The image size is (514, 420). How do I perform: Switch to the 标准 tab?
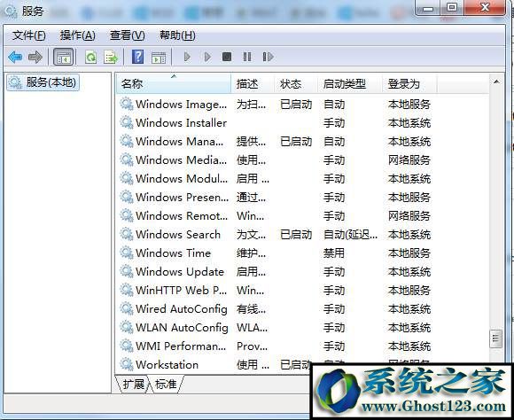(x=166, y=384)
